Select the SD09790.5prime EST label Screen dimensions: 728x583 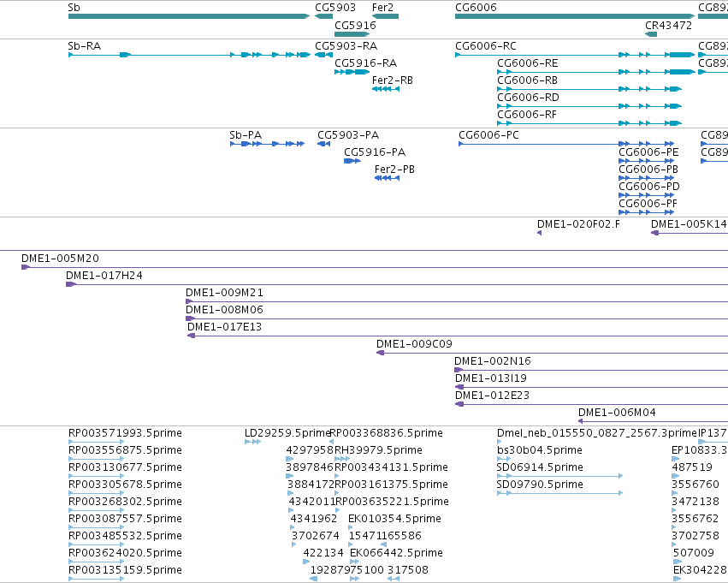click(540, 485)
